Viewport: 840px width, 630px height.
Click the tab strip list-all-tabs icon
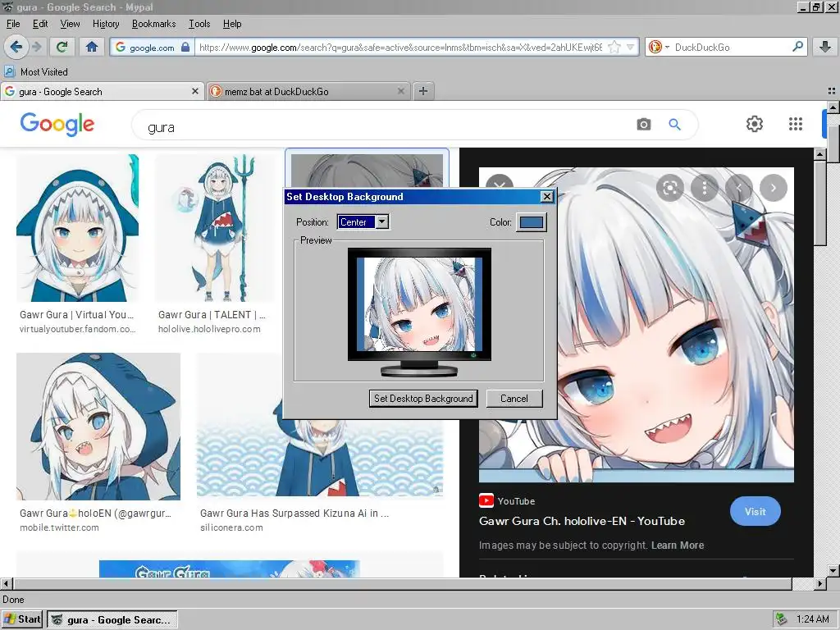(832, 91)
